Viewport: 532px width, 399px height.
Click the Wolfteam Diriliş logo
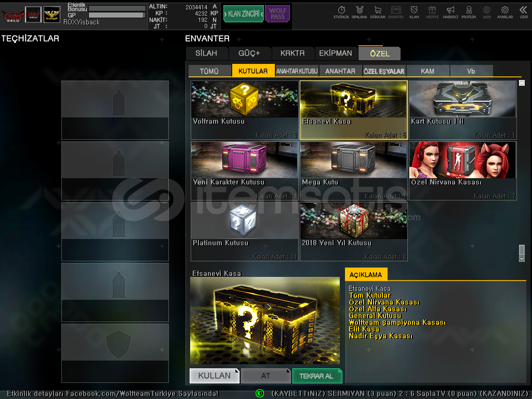click(12, 15)
